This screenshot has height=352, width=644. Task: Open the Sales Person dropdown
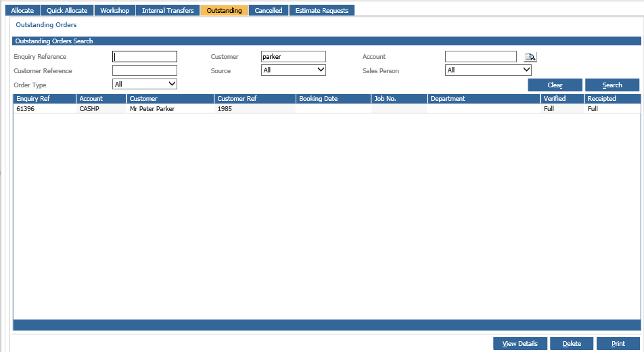[x=488, y=70]
